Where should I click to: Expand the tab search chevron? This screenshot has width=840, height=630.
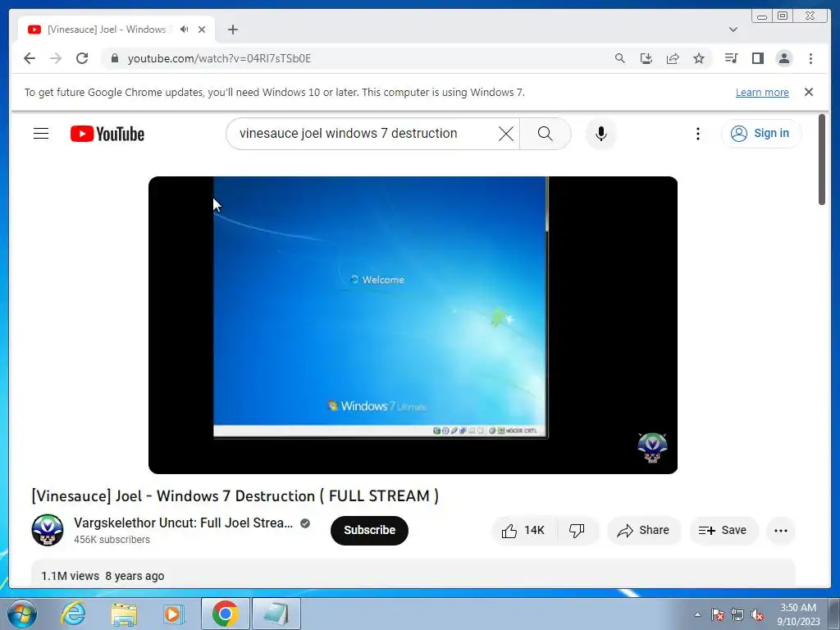coord(733,30)
